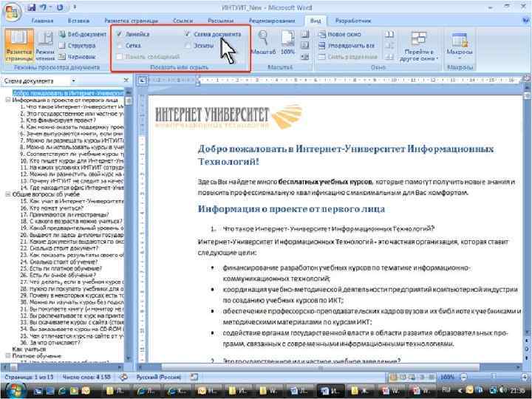The width and height of the screenshot is (532, 399).
Task: Open Word Help question mark icon
Action: 526,21
